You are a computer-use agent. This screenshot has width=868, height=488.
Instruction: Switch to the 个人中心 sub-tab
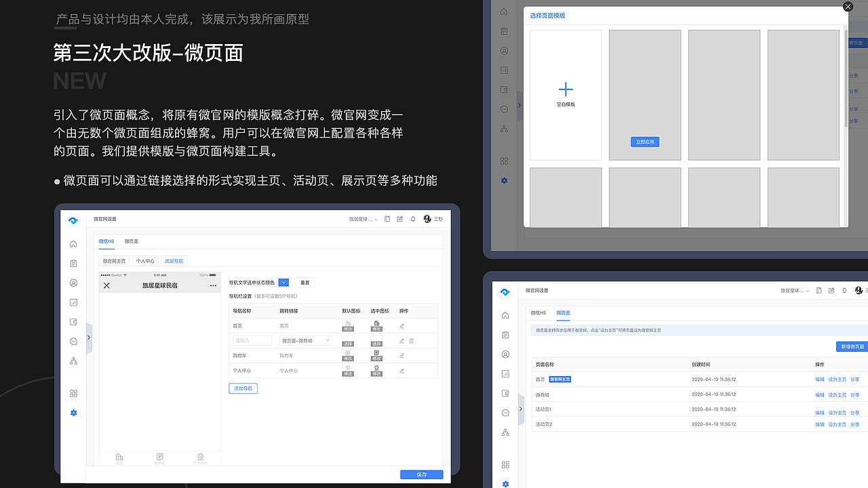[x=145, y=260]
